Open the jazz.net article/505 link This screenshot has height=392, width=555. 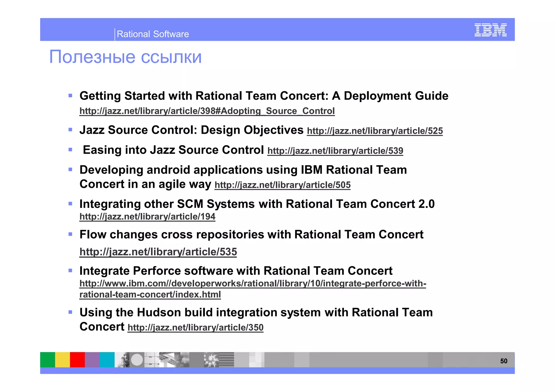point(282,185)
